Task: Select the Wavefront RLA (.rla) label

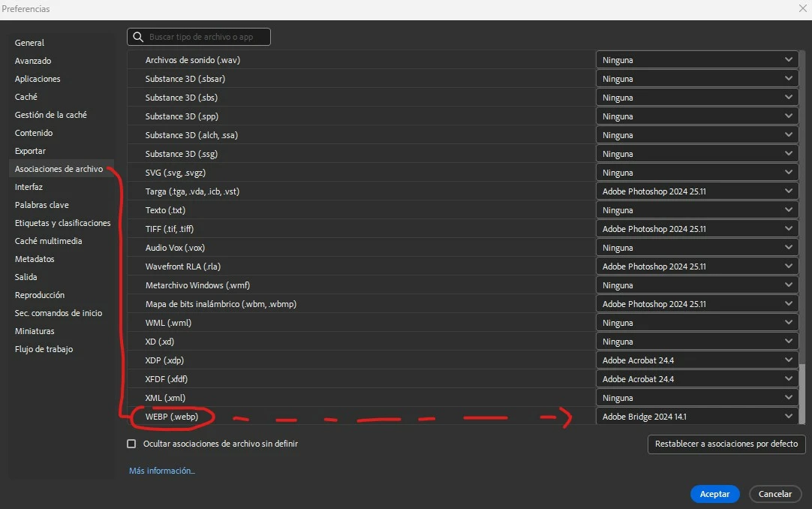Action: coord(183,267)
